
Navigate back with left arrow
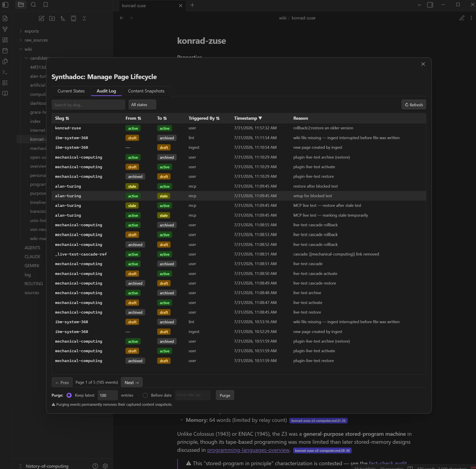coord(122,18)
